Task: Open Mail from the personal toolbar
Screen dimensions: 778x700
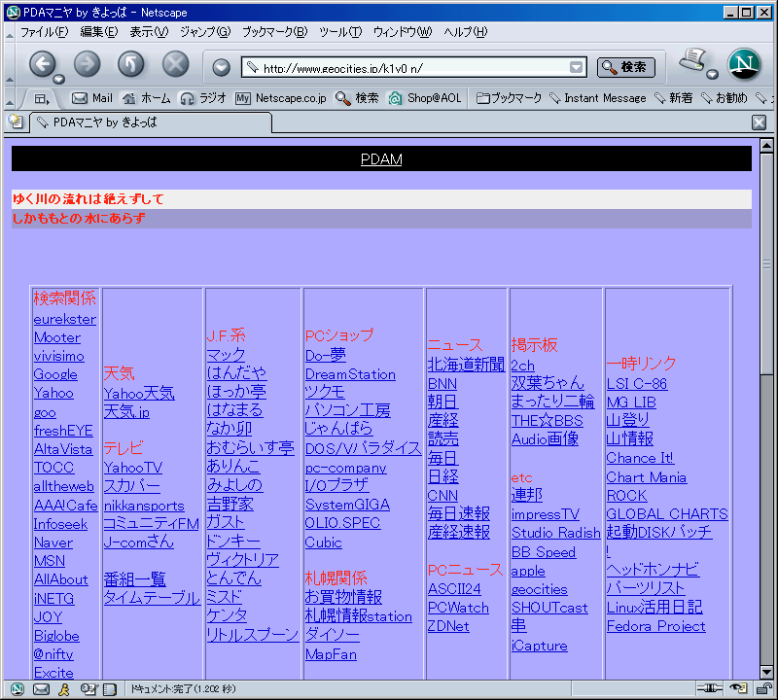Action: tap(92, 98)
